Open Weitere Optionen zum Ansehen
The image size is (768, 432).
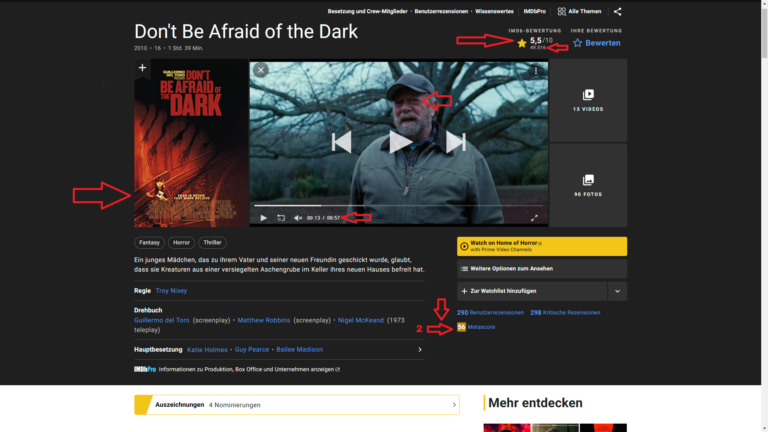point(542,269)
